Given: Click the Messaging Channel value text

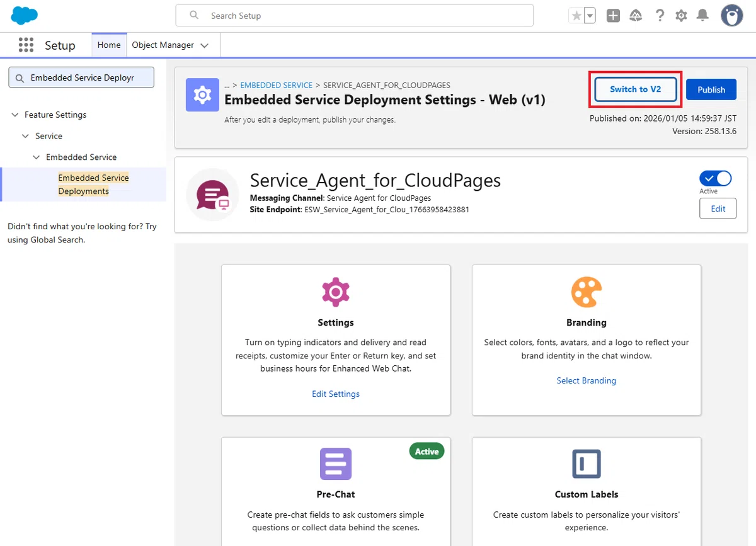Looking at the screenshot, I should tap(379, 198).
